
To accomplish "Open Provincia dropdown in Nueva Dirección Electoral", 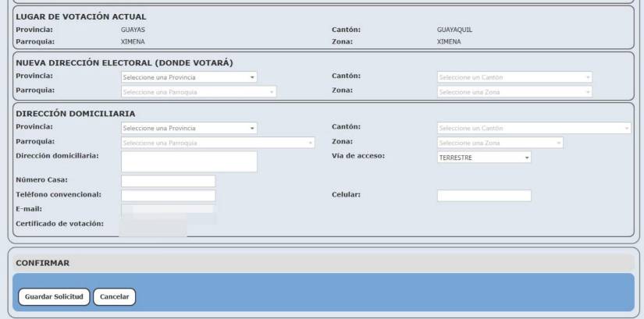I will pos(189,77).
